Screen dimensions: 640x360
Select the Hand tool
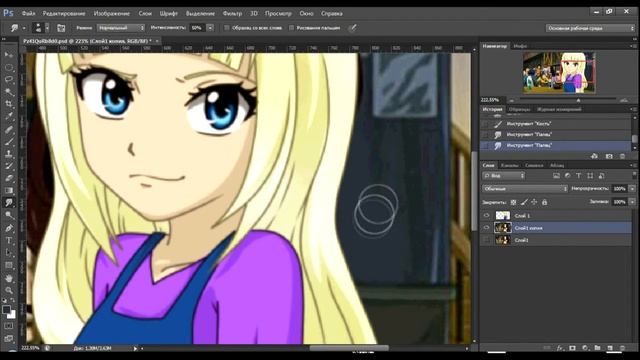click(x=9, y=278)
